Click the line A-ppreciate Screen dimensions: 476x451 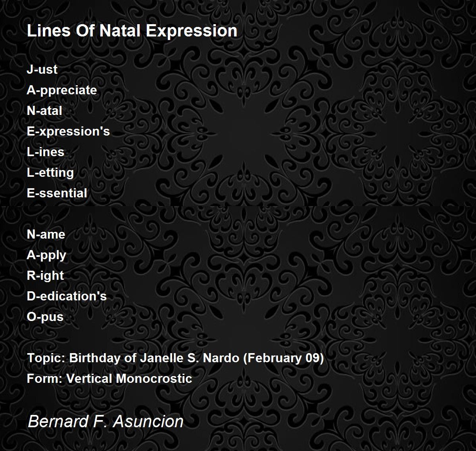(x=62, y=90)
